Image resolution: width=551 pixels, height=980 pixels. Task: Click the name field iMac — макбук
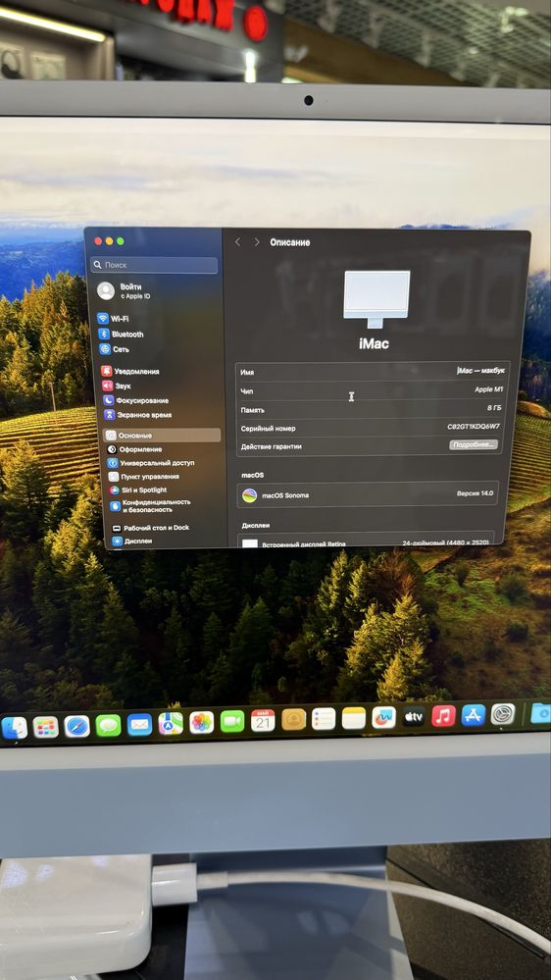[x=480, y=371]
